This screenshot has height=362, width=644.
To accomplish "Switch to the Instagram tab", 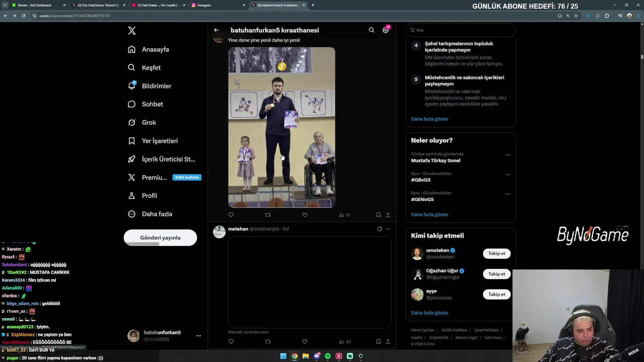I will tap(218, 5).
